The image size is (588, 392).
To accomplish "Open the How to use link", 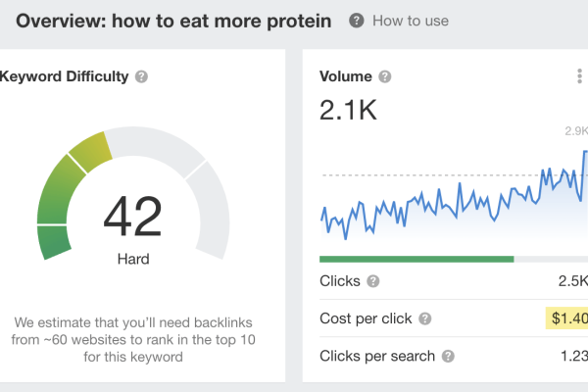I will tap(409, 21).
